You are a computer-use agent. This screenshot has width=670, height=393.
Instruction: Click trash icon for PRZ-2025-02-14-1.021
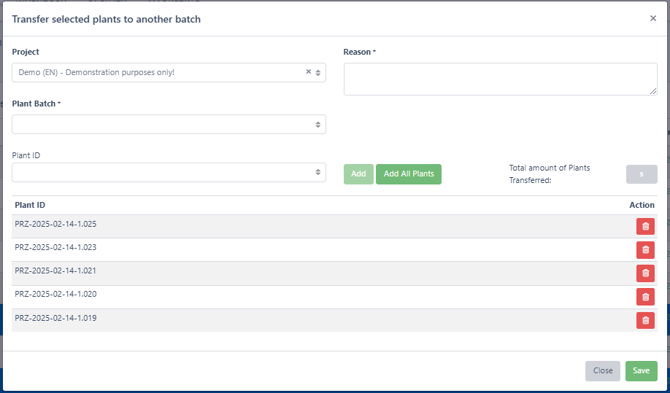tap(645, 273)
